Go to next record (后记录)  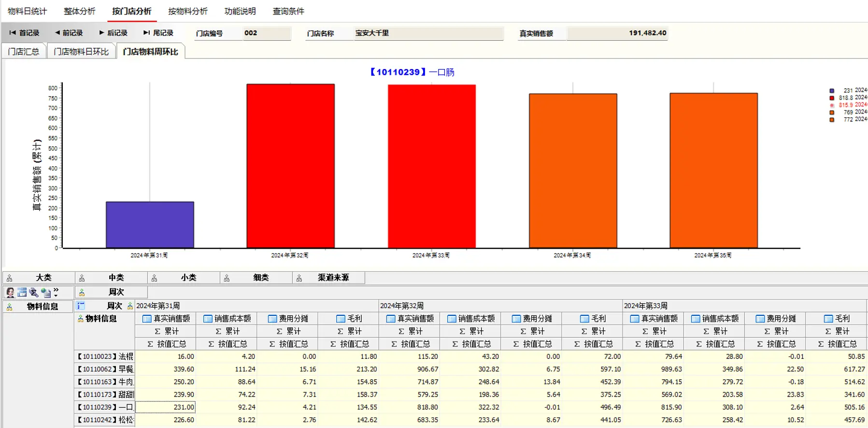coord(113,33)
